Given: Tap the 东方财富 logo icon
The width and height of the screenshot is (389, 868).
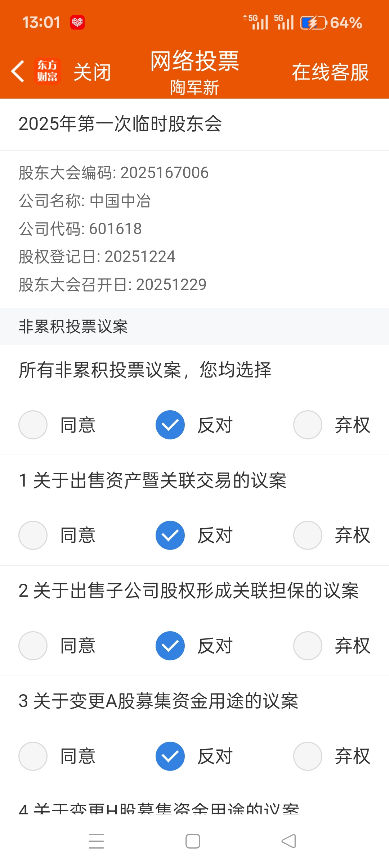Looking at the screenshot, I should 47,71.
